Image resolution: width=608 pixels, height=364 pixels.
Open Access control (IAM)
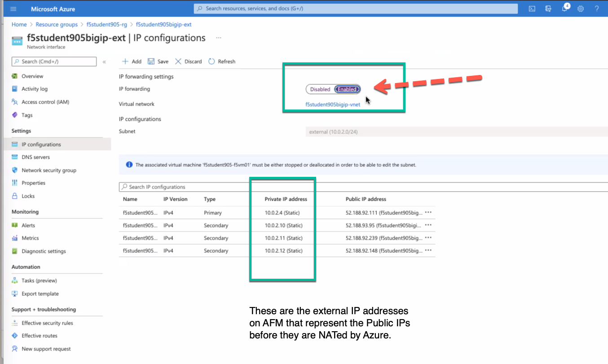(45, 102)
